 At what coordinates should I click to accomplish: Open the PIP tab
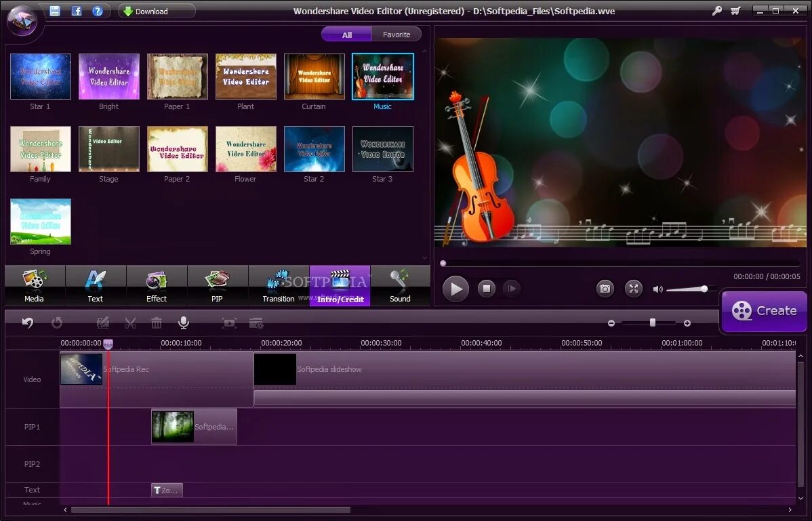pos(218,286)
